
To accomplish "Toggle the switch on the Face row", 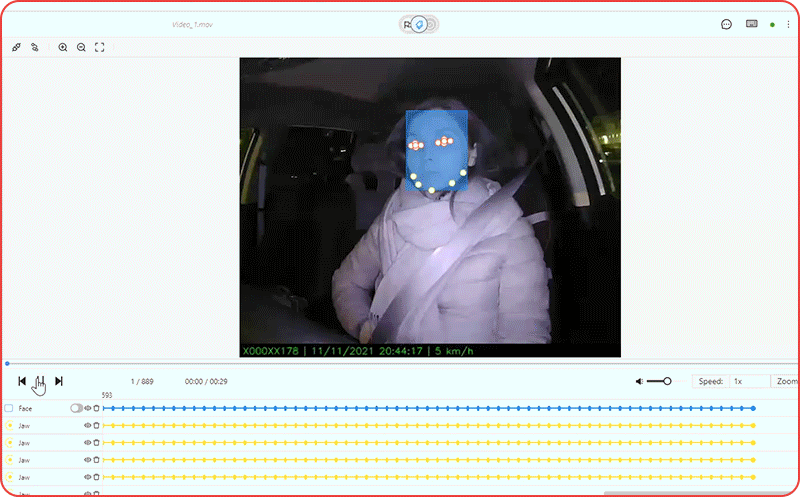I will pyautogui.click(x=76, y=408).
